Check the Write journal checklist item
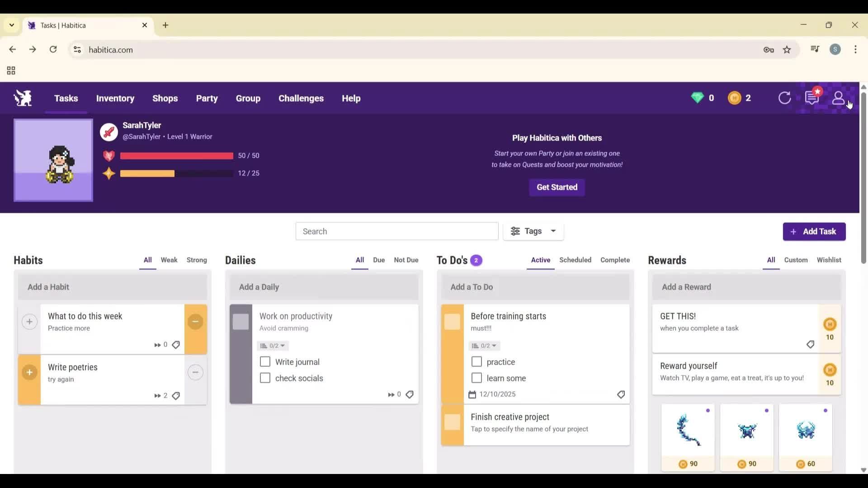 [264, 361]
